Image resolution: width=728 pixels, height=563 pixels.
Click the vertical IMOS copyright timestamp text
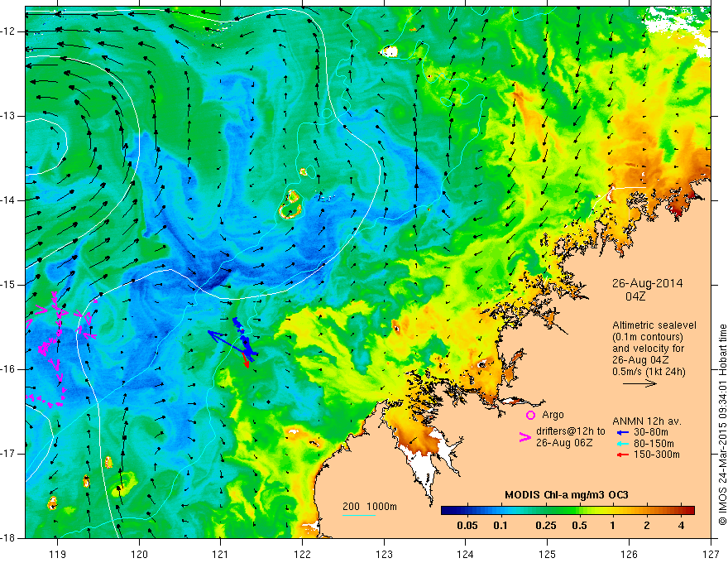click(722, 425)
